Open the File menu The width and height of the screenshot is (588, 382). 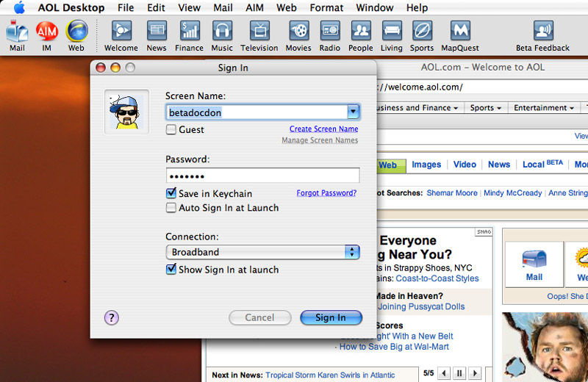126,7
